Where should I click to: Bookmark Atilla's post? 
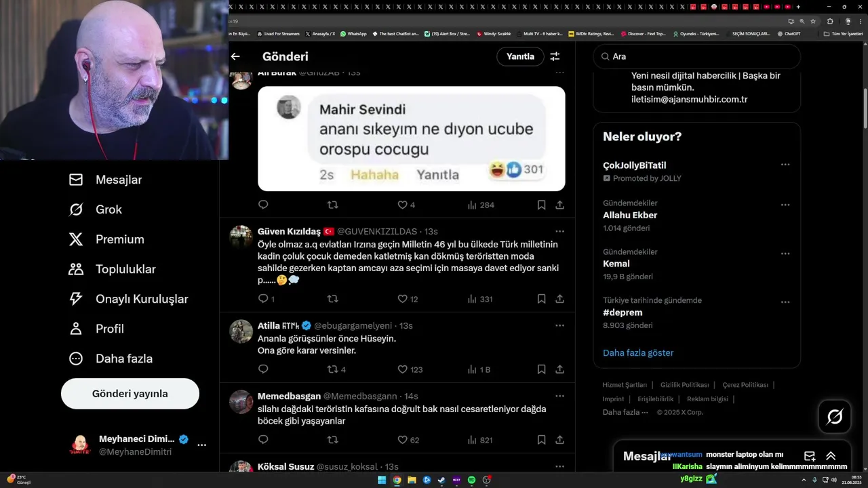pyautogui.click(x=541, y=369)
